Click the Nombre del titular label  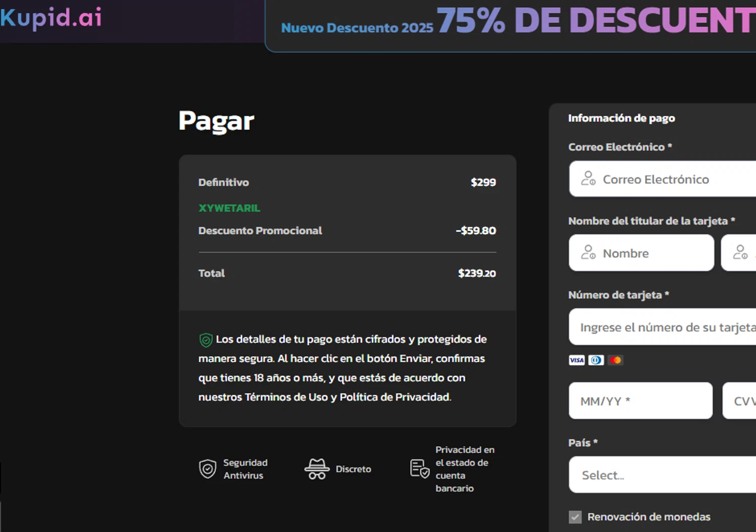click(x=652, y=221)
